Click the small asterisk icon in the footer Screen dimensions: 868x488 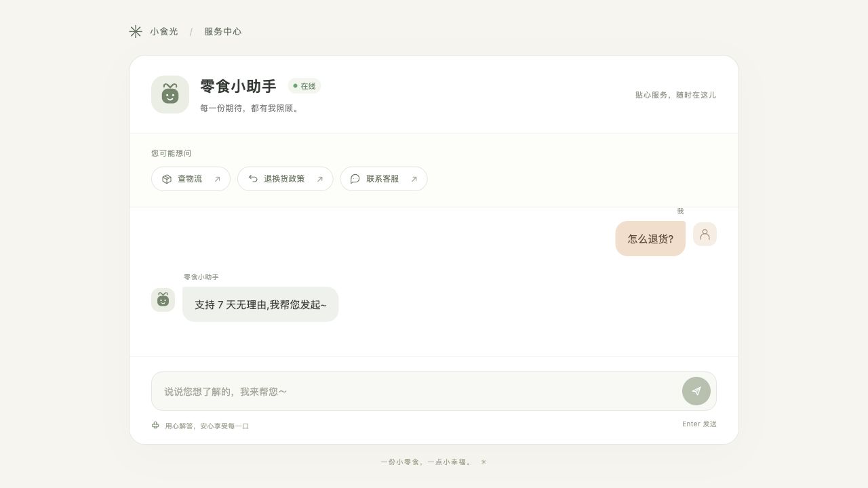coord(484,462)
